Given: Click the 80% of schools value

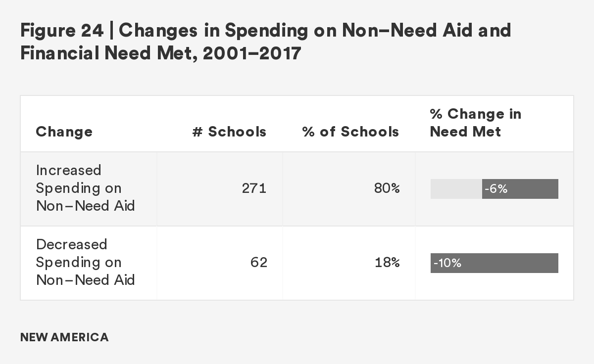Looking at the screenshot, I should pyautogui.click(x=387, y=188).
